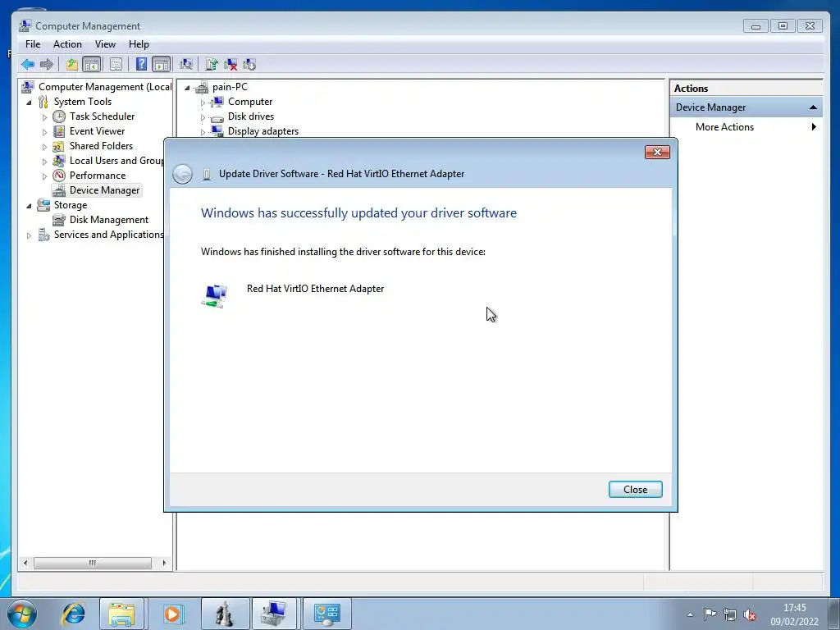Open the File menu
840x630 pixels.
pos(33,44)
